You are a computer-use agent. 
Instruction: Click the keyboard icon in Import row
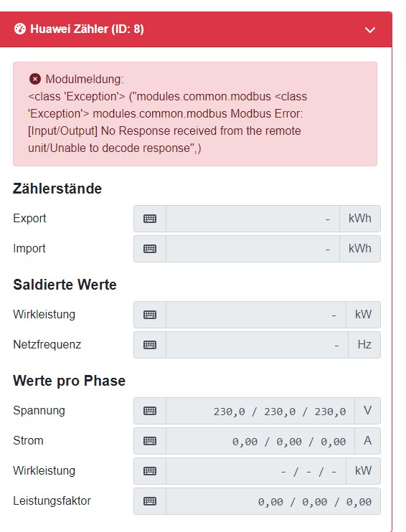click(150, 249)
